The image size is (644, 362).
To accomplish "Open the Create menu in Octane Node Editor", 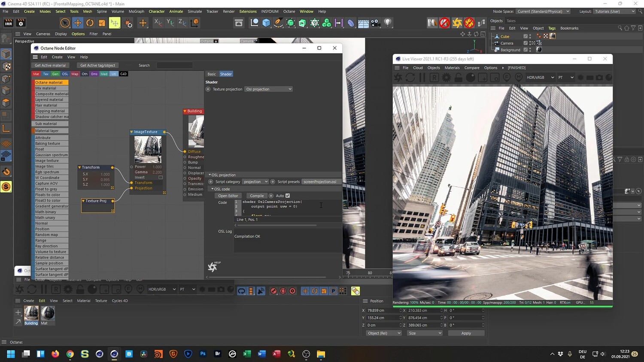I will pos(57,57).
